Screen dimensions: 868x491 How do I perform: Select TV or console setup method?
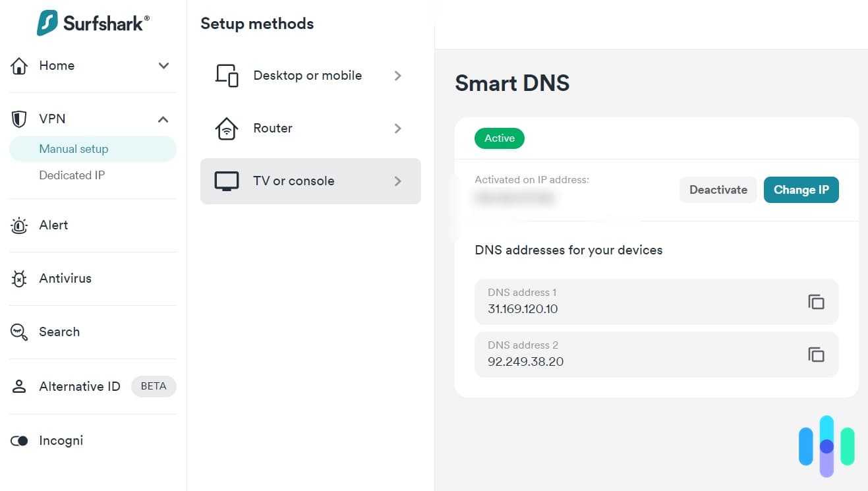[x=310, y=181]
